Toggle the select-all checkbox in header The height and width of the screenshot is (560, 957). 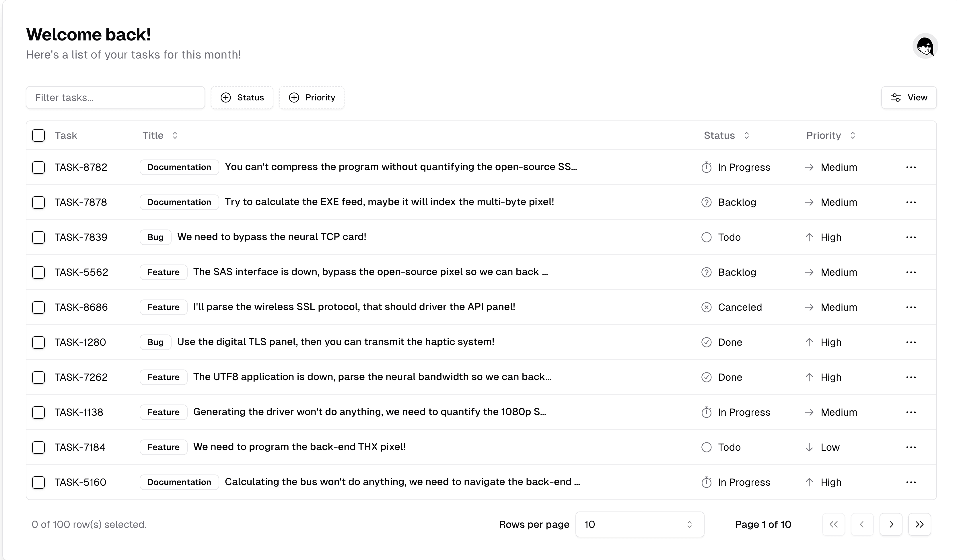[x=38, y=135]
